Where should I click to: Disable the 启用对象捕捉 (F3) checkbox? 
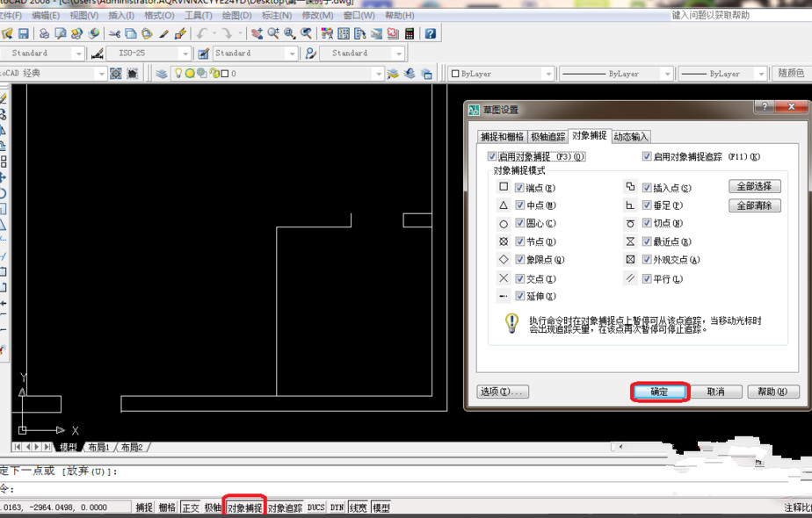click(x=492, y=157)
